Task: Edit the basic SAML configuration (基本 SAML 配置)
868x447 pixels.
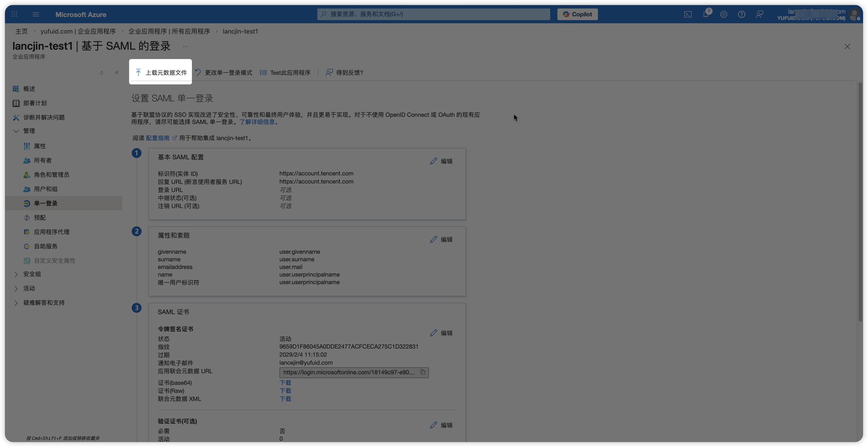Action: tap(441, 161)
